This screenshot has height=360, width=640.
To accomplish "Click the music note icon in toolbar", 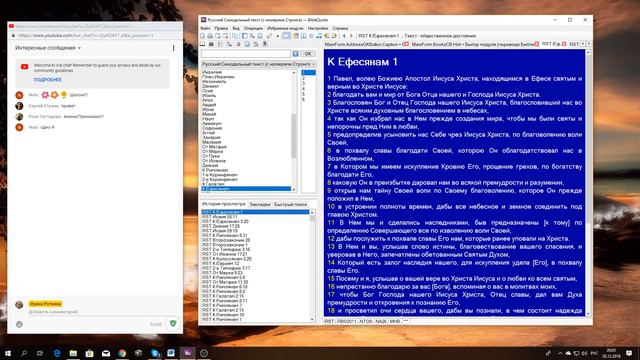I will (x=319, y=36).
